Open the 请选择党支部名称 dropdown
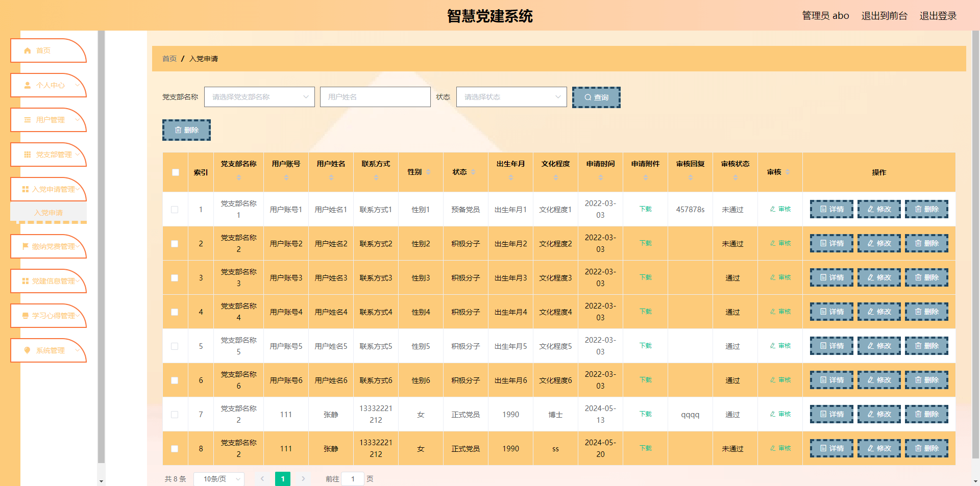 259,97
